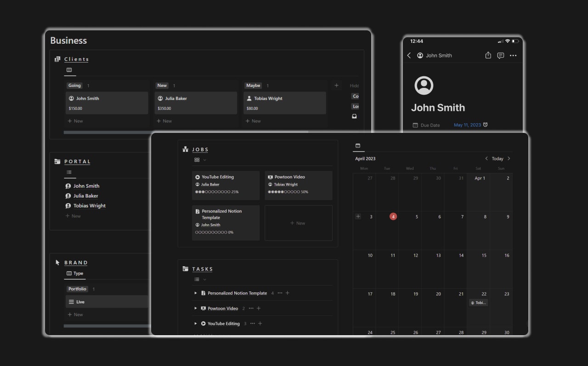Tap the share icon in phone view
588x366 pixels.
coord(488,55)
